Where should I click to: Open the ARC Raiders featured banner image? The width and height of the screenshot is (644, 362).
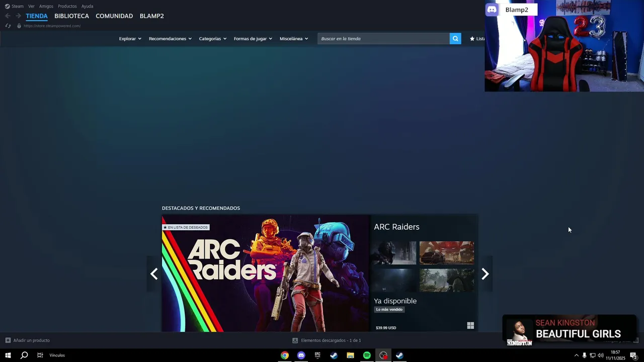(266, 274)
